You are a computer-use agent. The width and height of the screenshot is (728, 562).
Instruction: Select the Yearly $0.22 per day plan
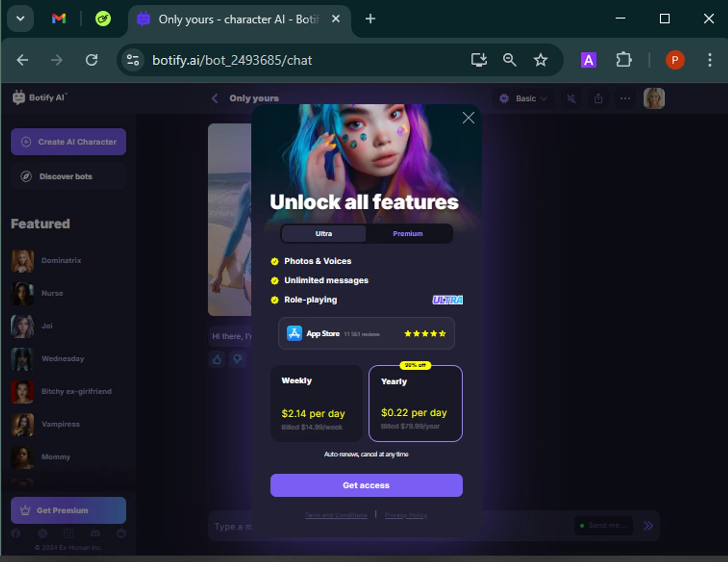[x=415, y=404]
